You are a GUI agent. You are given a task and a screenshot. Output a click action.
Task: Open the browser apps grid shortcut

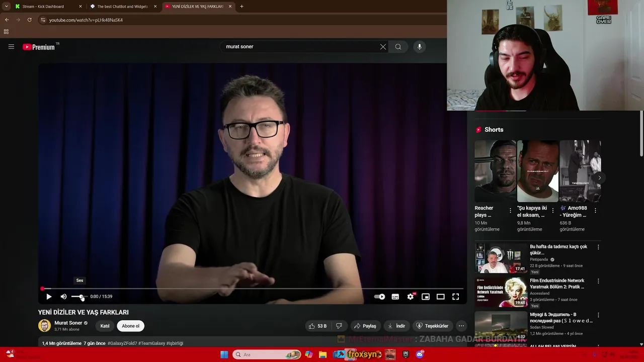pos(6,32)
